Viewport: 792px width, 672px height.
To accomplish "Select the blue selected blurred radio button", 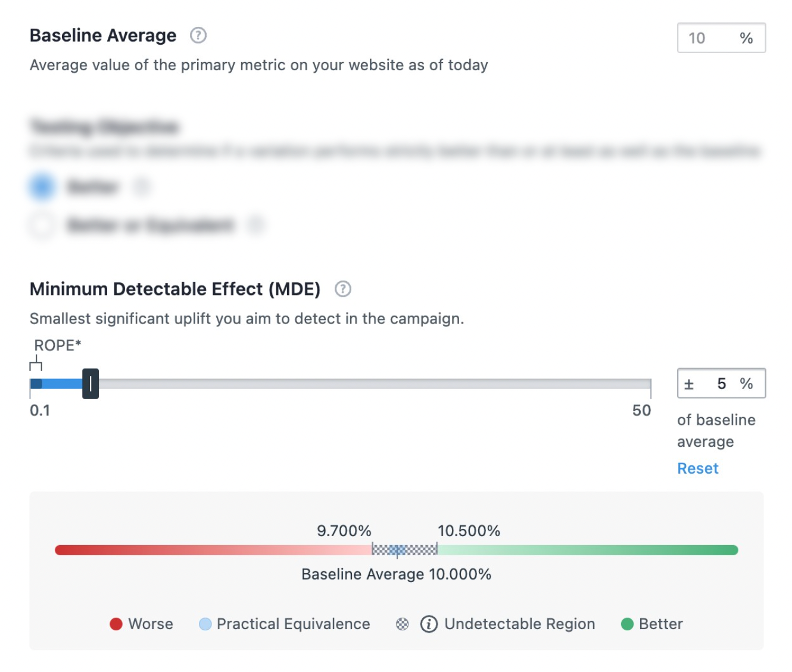I will [42, 187].
